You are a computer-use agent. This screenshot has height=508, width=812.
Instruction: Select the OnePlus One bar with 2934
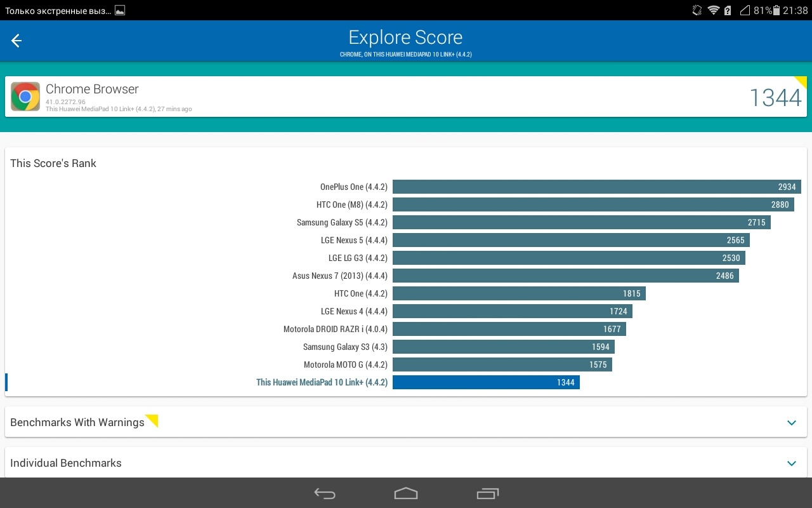coord(596,187)
